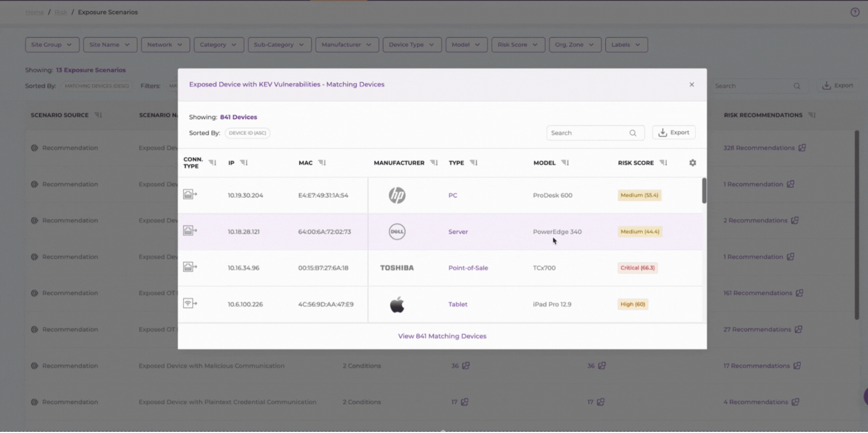Viewport: 868px width, 433px height.
Task: Close the Matching Devices dialog
Action: click(691, 85)
